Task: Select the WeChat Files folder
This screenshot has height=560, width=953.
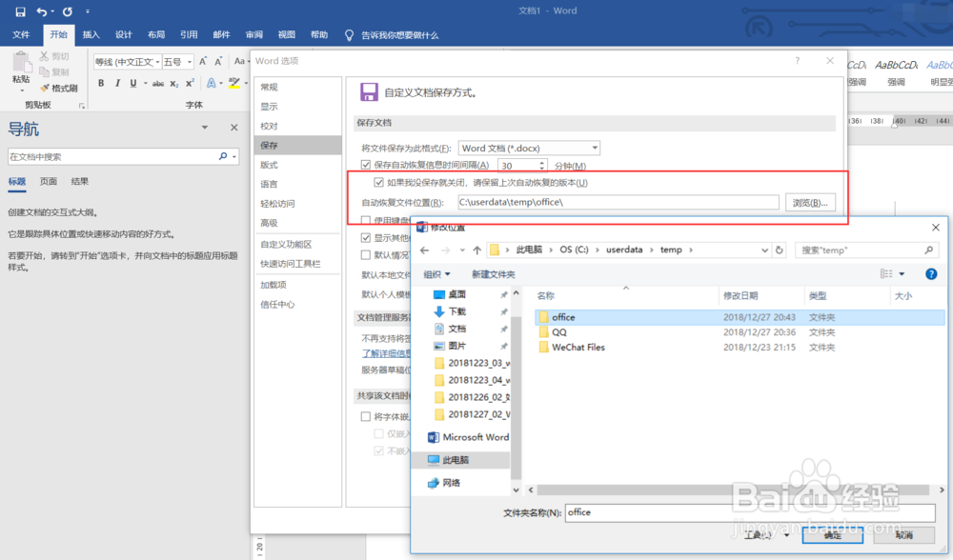Action: tap(571, 348)
